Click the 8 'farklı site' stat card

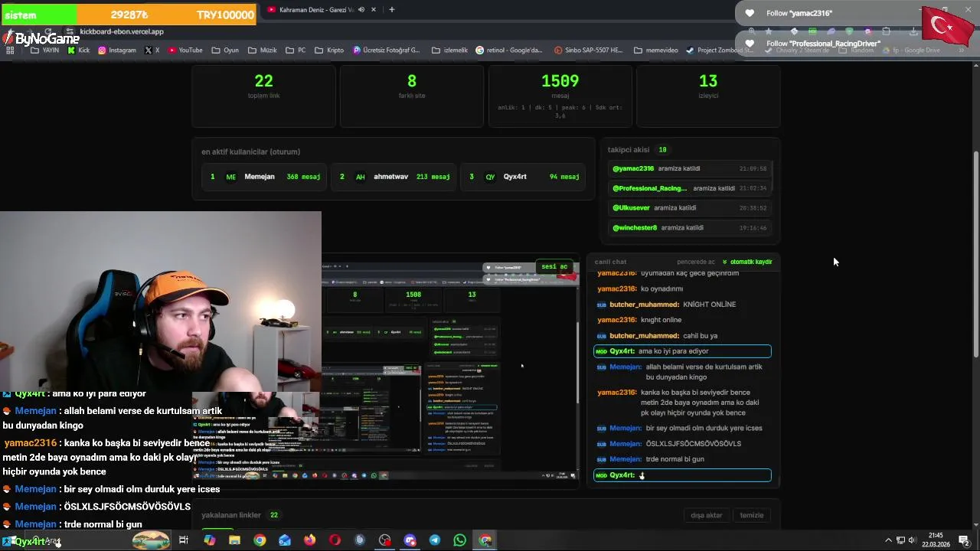412,96
